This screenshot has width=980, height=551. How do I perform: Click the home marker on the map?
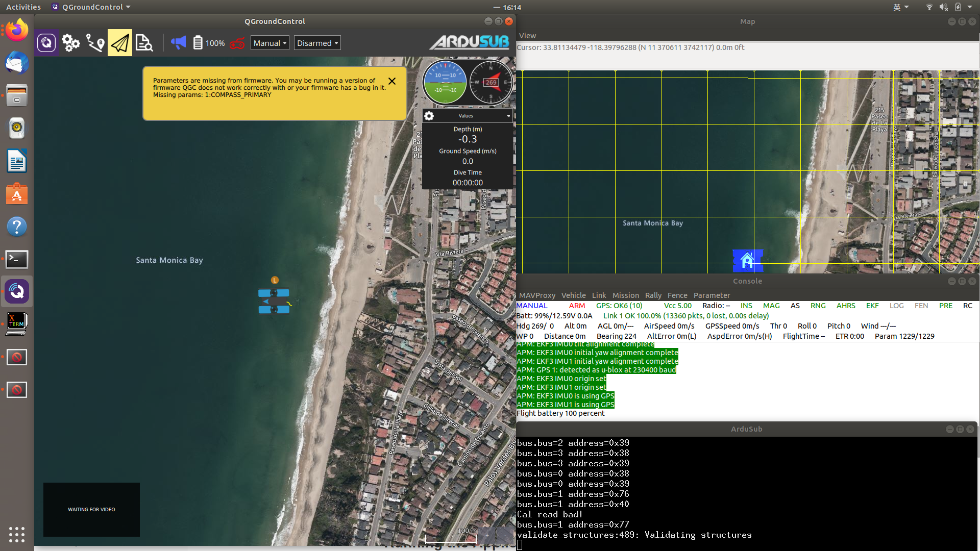[747, 261]
